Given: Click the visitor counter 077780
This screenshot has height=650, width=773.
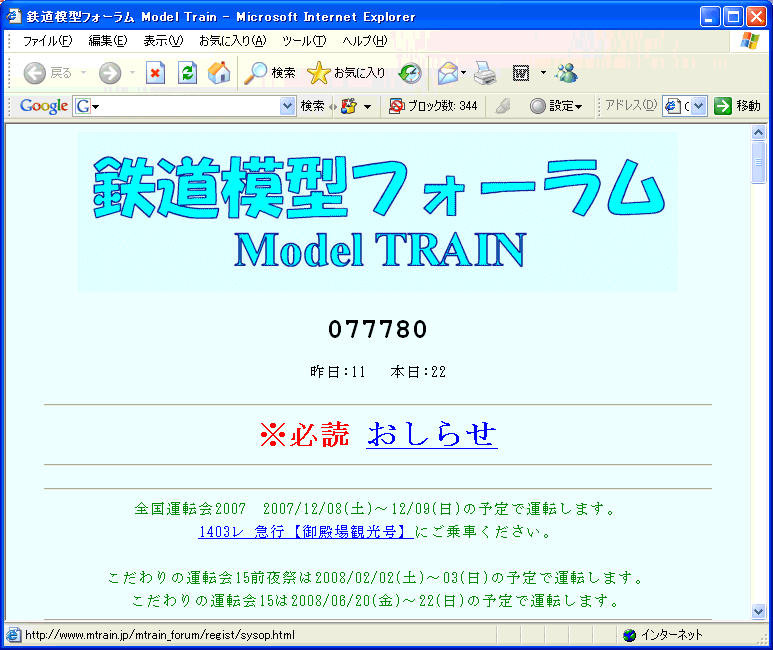Looking at the screenshot, I should tap(378, 329).
